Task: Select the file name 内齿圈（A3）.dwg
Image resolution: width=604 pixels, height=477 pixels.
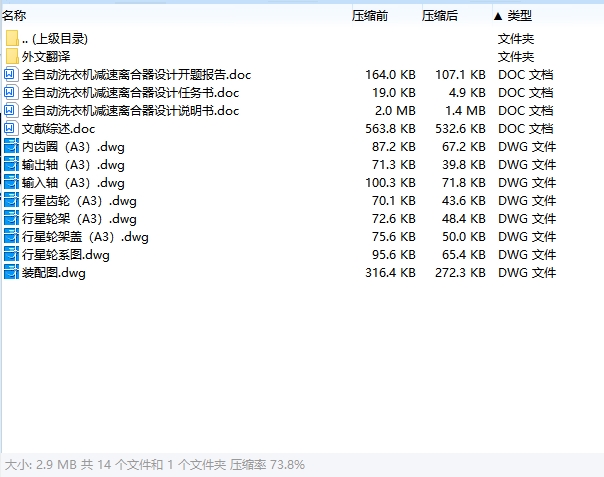Action: (73, 147)
